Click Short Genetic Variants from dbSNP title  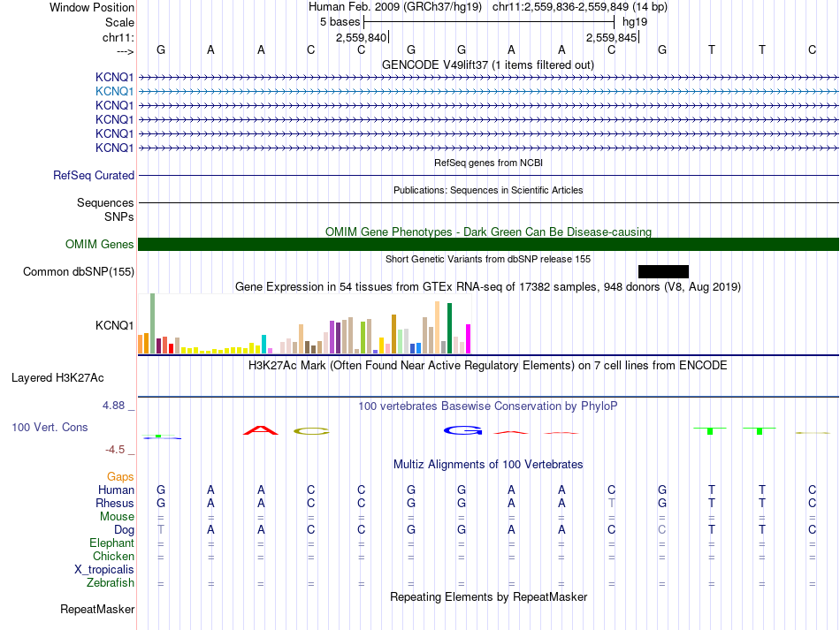click(488, 259)
